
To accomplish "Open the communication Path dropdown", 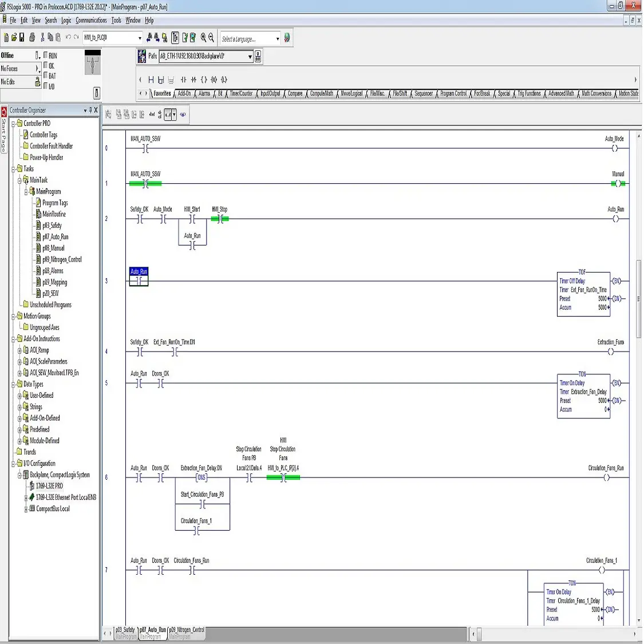I will (250, 57).
